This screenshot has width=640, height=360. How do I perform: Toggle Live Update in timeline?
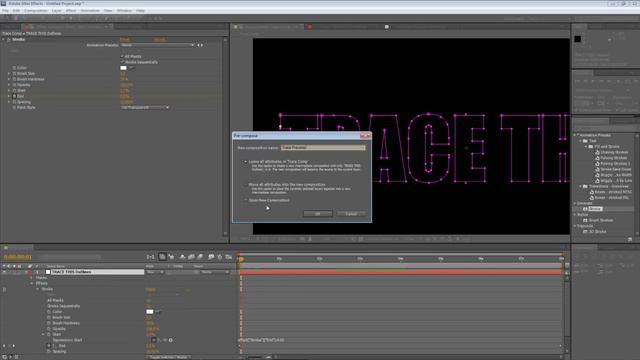(x=162, y=257)
